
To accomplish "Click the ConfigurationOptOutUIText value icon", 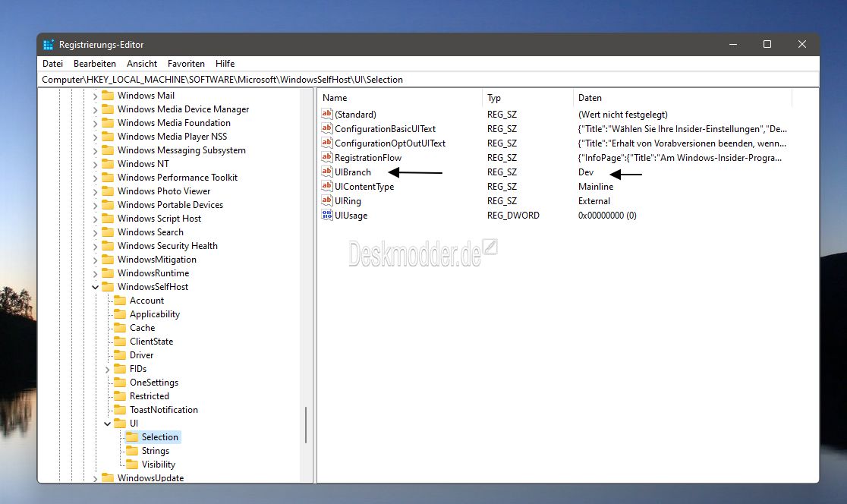I will (x=327, y=143).
